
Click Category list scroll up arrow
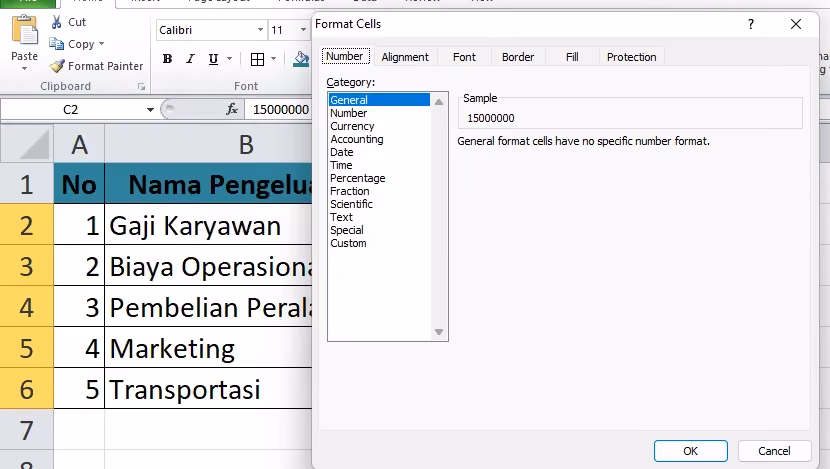[439, 102]
